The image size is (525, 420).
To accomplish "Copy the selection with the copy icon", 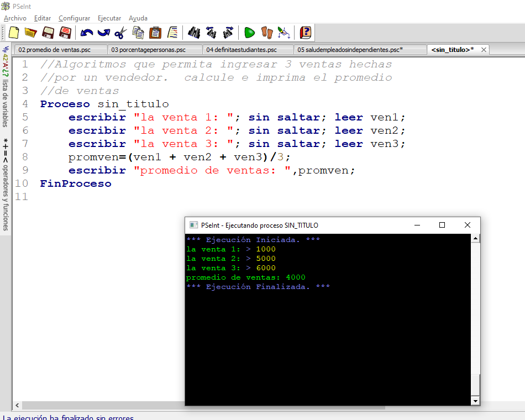I will tap(138, 33).
